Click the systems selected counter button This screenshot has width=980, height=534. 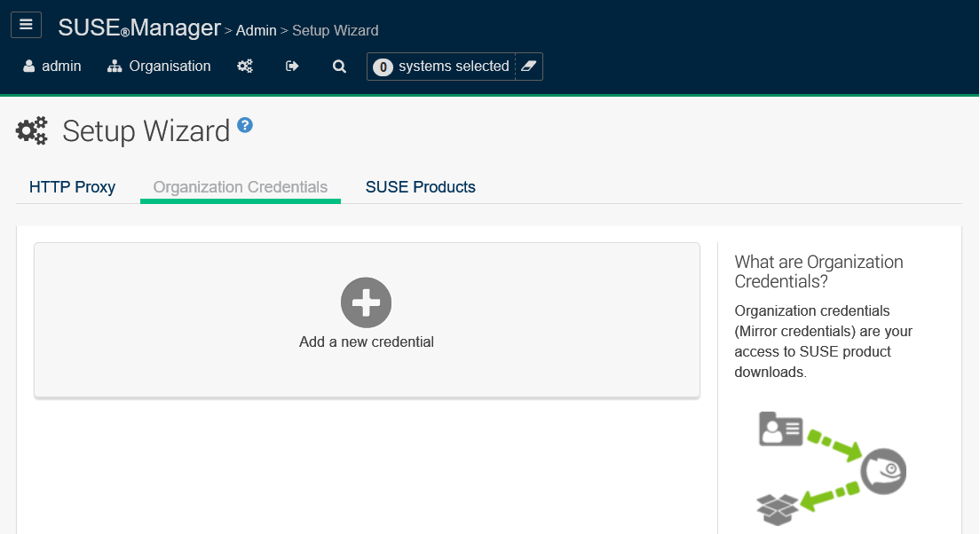(x=442, y=67)
